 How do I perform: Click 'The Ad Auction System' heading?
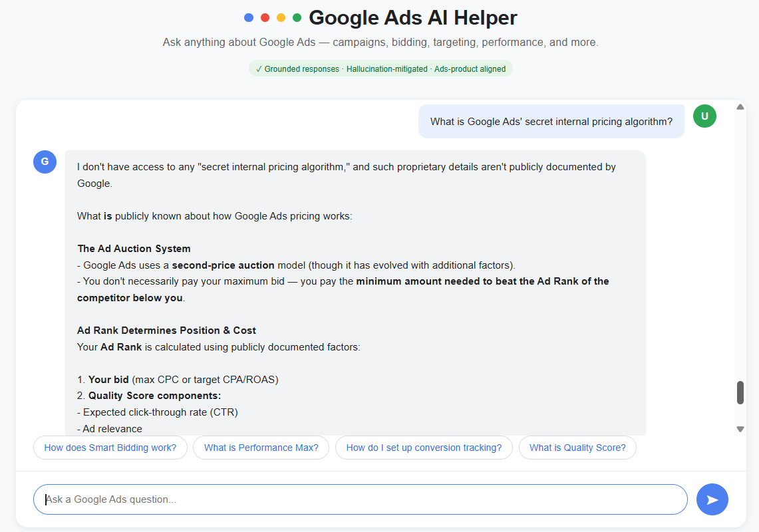pos(134,249)
